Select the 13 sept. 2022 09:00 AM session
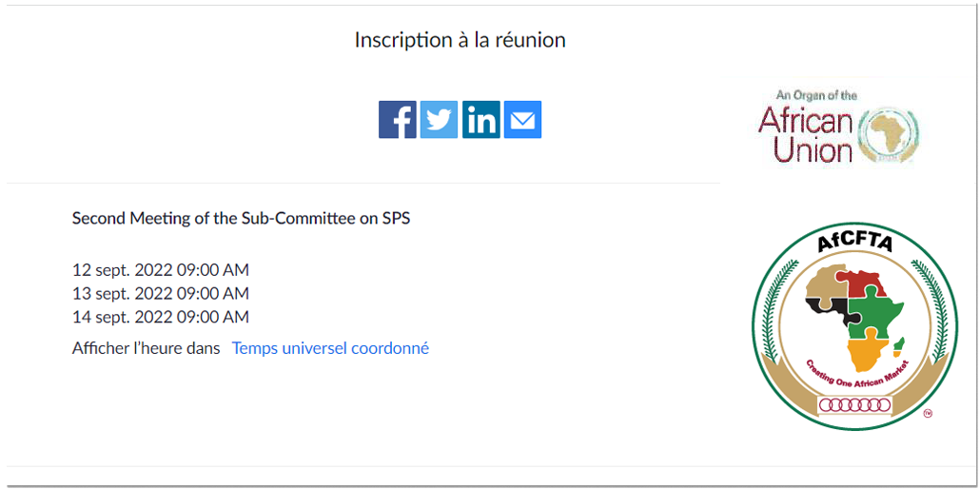The width and height of the screenshot is (980, 489). click(x=161, y=293)
